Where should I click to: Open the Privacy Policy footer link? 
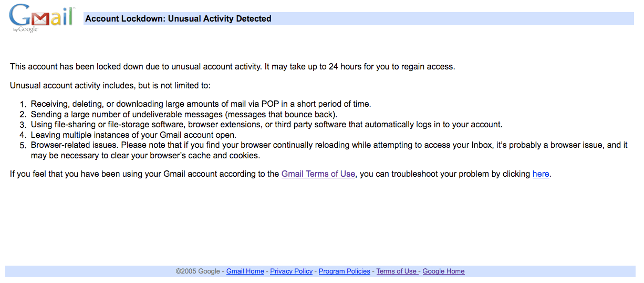click(292, 271)
